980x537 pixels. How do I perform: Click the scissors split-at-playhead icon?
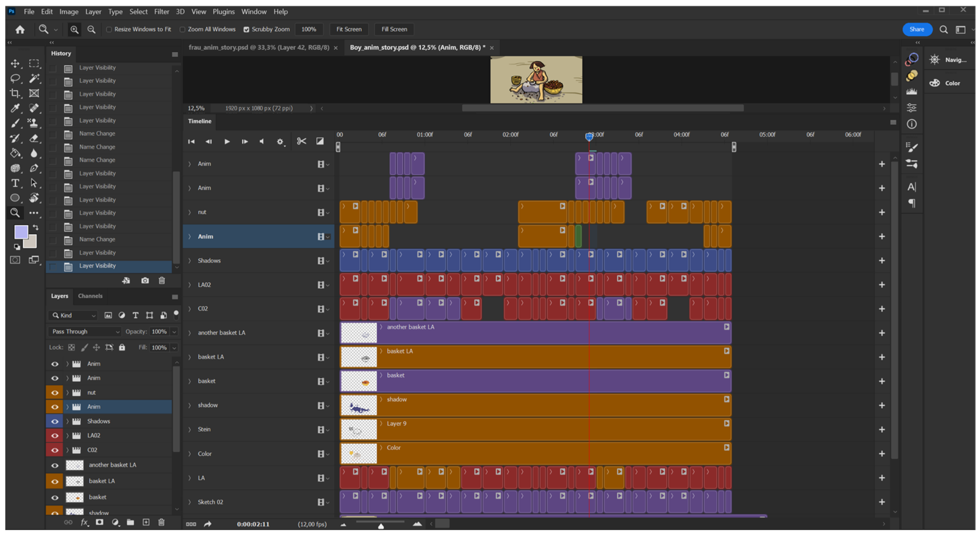point(301,141)
